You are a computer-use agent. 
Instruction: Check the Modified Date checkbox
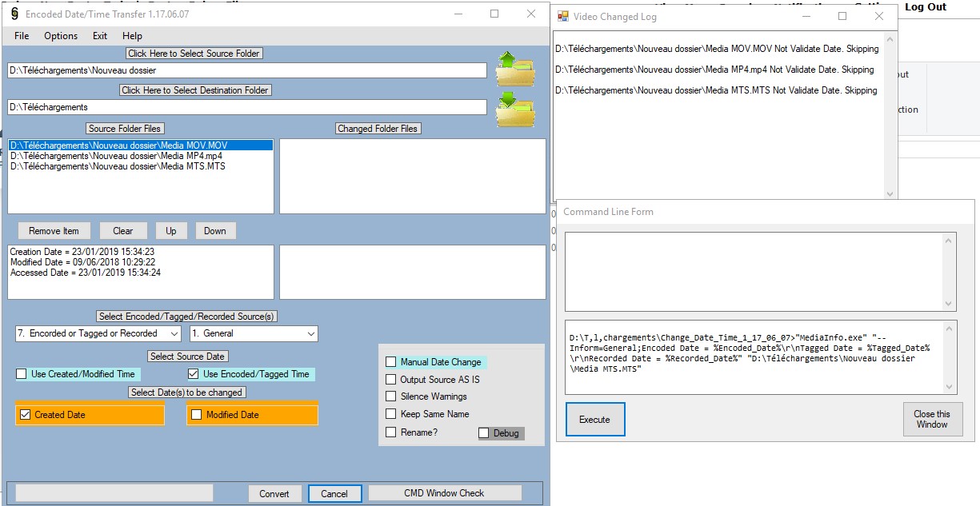(x=196, y=415)
